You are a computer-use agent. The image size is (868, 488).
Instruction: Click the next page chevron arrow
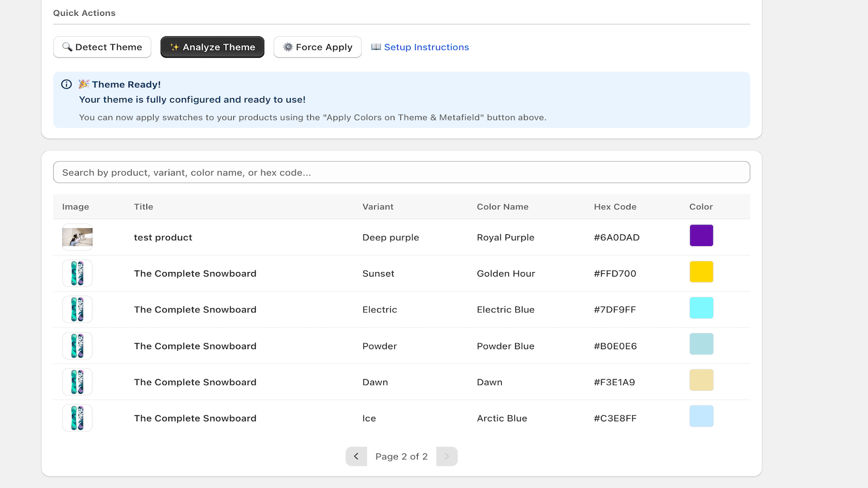coord(447,457)
